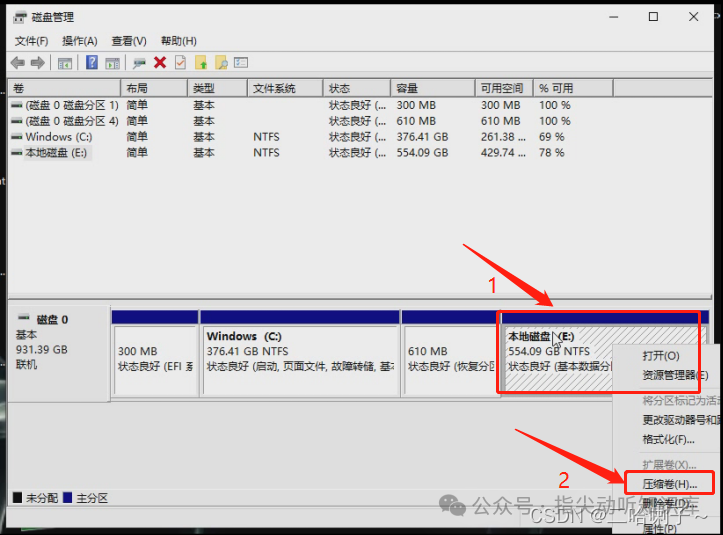The height and width of the screenshot is (535, 723).
Task: Open the 文件(F) menu
Action: 31,41
